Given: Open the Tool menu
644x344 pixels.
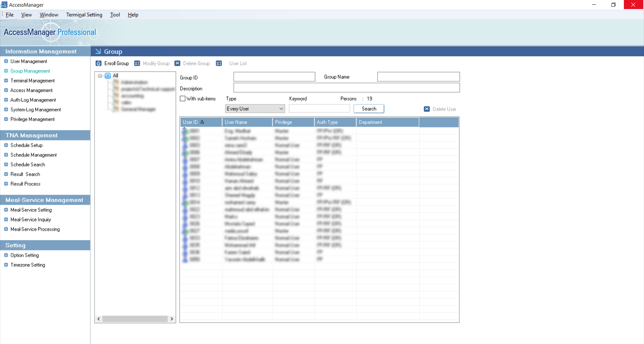Looking at the screenshot, I should (115, 15).
